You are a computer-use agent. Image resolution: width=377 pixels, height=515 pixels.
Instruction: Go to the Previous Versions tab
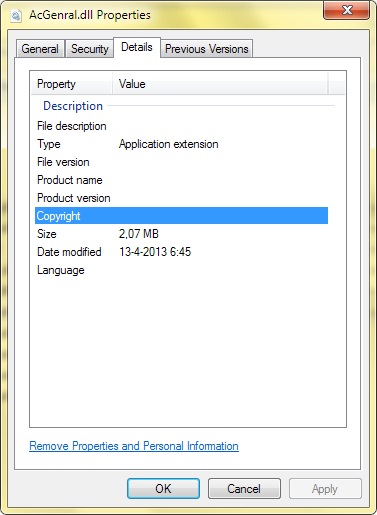(x=207, y=49)
